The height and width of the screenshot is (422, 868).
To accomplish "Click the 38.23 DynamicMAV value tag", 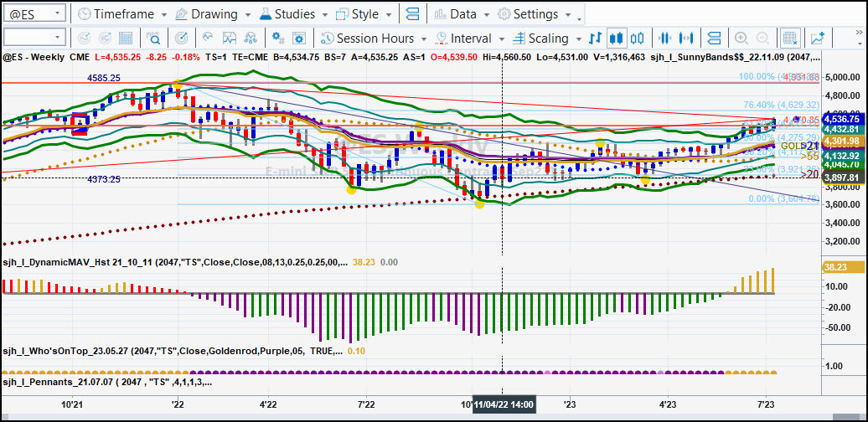I will coord(841,265).
